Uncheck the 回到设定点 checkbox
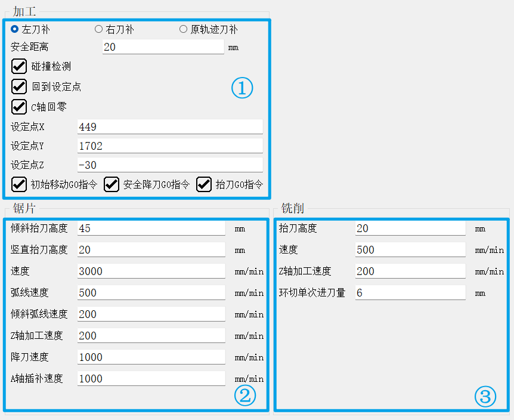514x420 pixels. pos(19,87)
